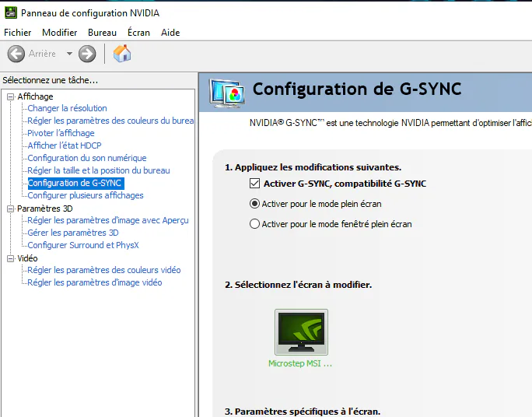Open Configurer Surround et PhysX
The width and height of the screenshot is (532, 417).
83,245
